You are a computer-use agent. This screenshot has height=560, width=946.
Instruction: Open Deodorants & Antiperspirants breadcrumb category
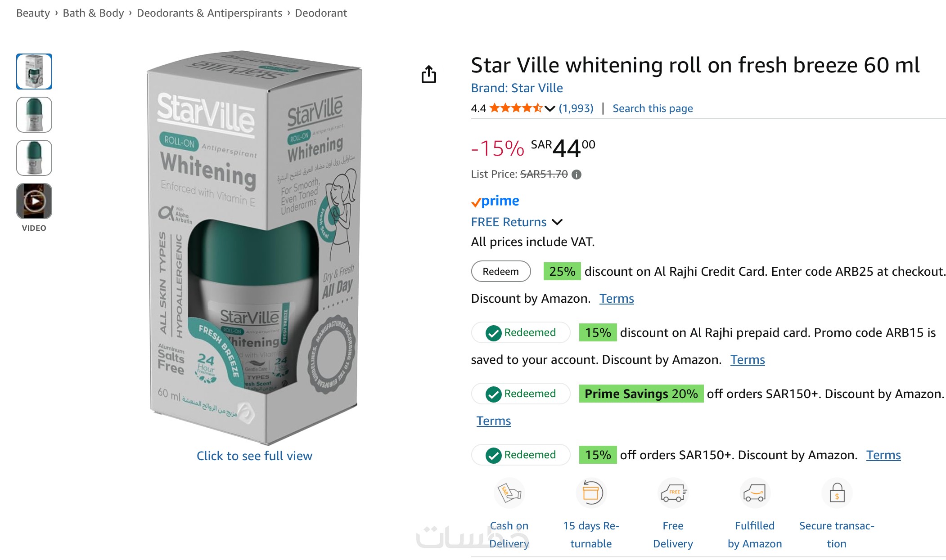(x=209, y=13)
